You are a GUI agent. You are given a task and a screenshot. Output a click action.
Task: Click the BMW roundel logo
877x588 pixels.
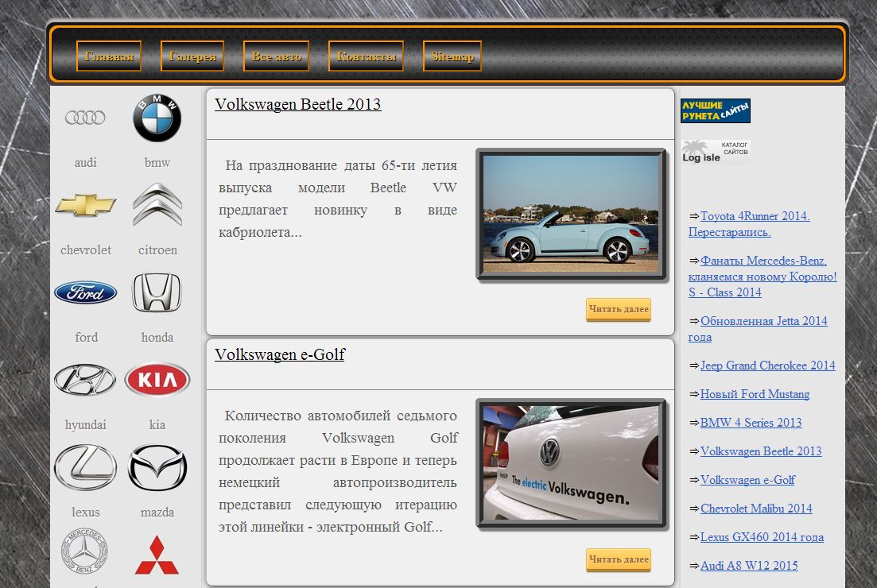pyautogui.click(x=157, y=118)
